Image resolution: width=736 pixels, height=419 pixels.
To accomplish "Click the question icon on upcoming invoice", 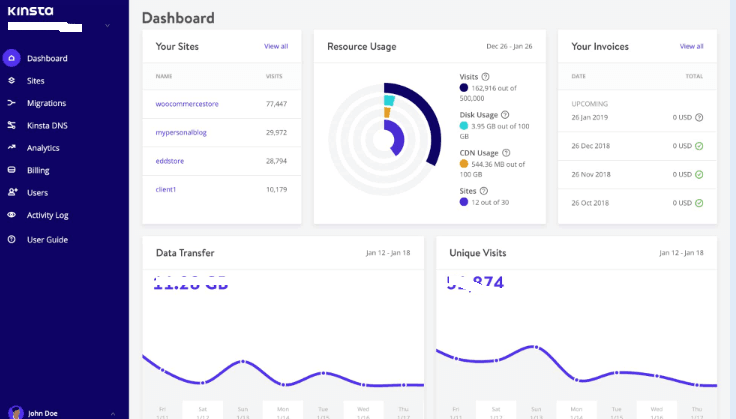I will [698, 117].
